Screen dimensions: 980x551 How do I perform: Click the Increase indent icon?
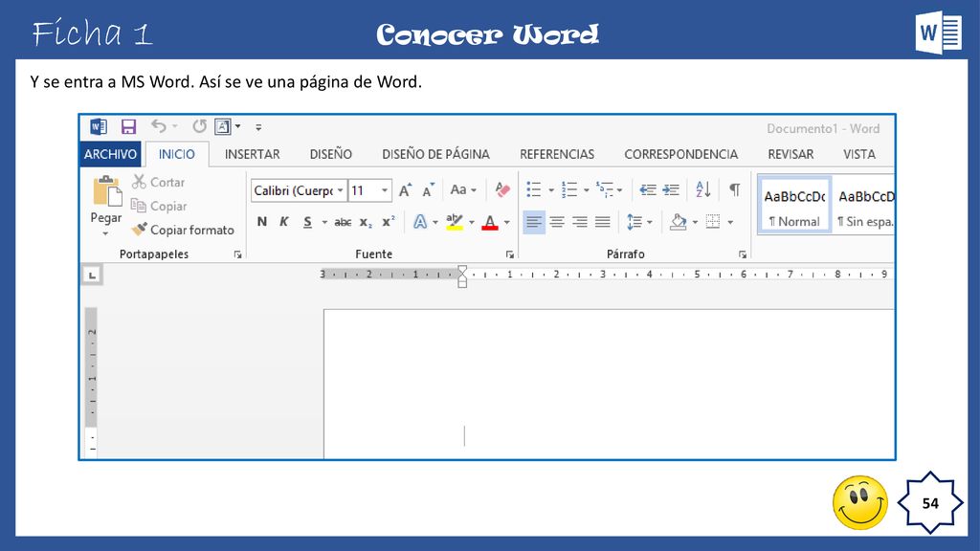671,190
